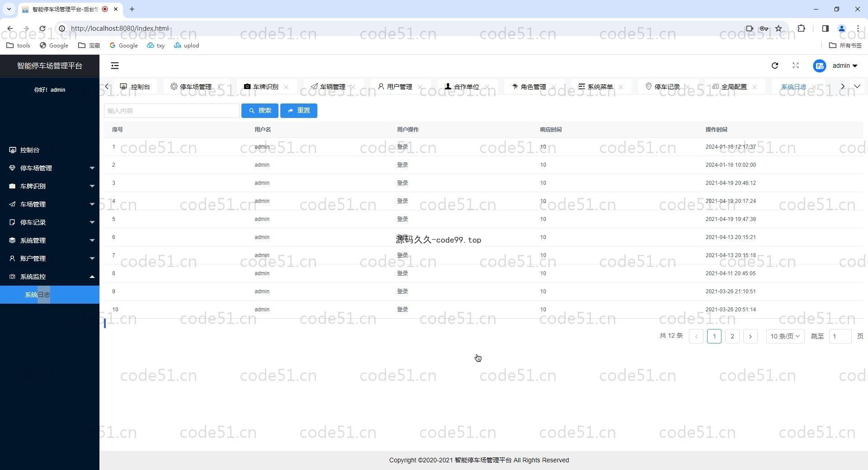
Task: Open 所有书签 all bookmarks folder
Action: 845,46
